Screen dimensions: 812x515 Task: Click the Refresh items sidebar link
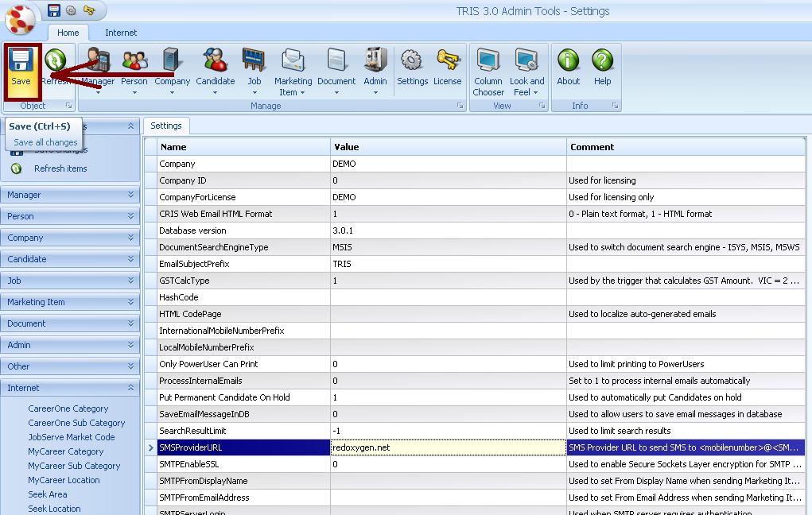(60, 168)
